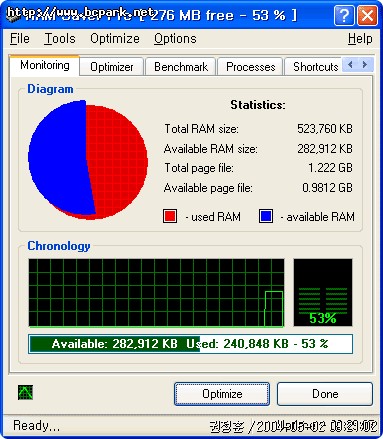Click the 'Ready...' status bar text

point(36,426)
